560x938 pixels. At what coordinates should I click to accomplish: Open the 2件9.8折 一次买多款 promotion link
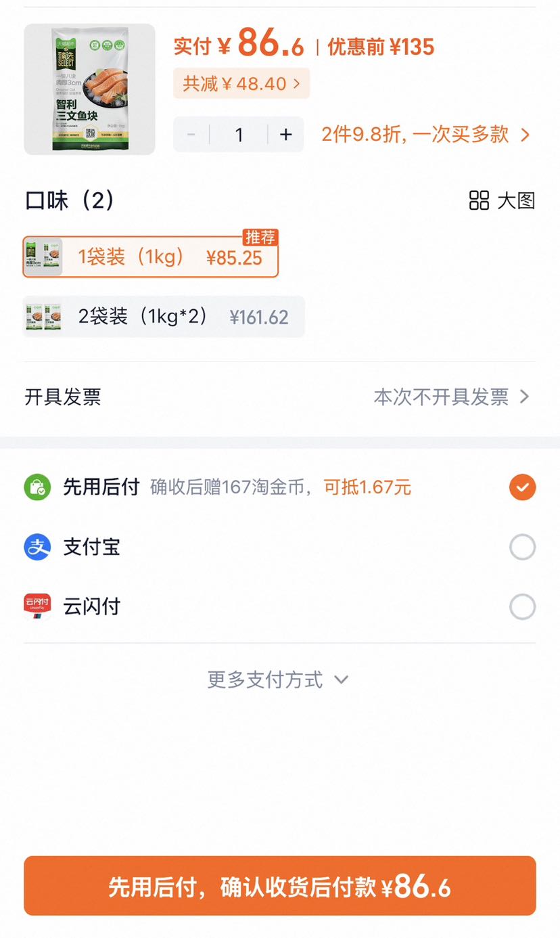pos(425,135)
